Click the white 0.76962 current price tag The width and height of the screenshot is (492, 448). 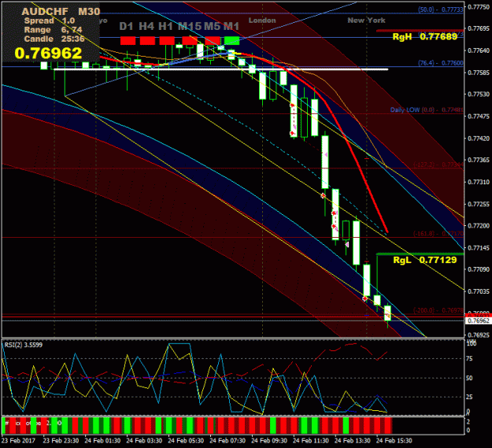tap(478, 320)
